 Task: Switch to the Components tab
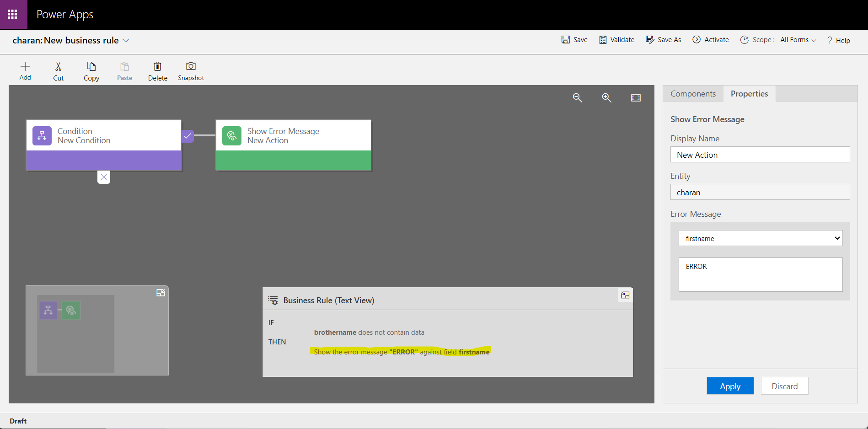(693, 94)
